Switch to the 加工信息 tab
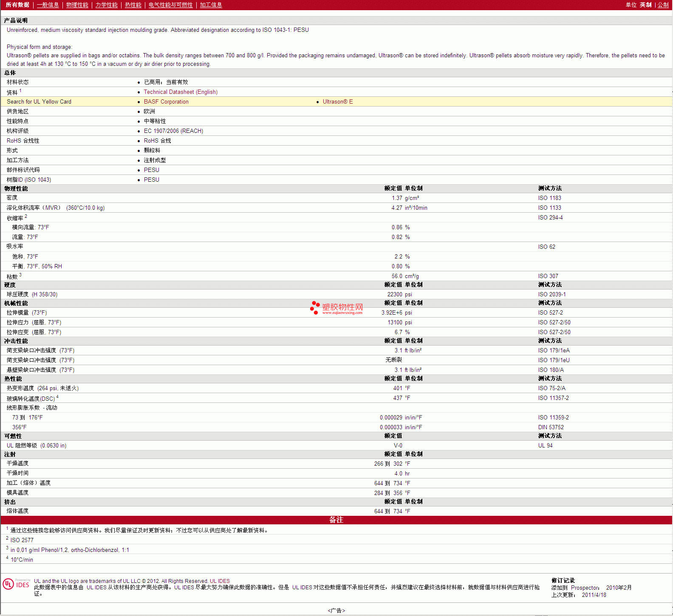Viewport: 673px width, 616px height. point(211,5)
